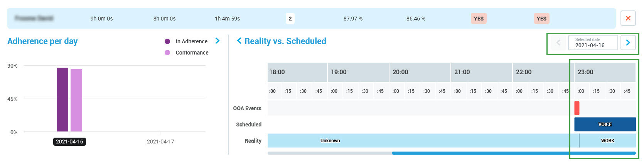Select the VOICE scheduled block
Viewport: 644px width, 162px height.
point(605,124)
